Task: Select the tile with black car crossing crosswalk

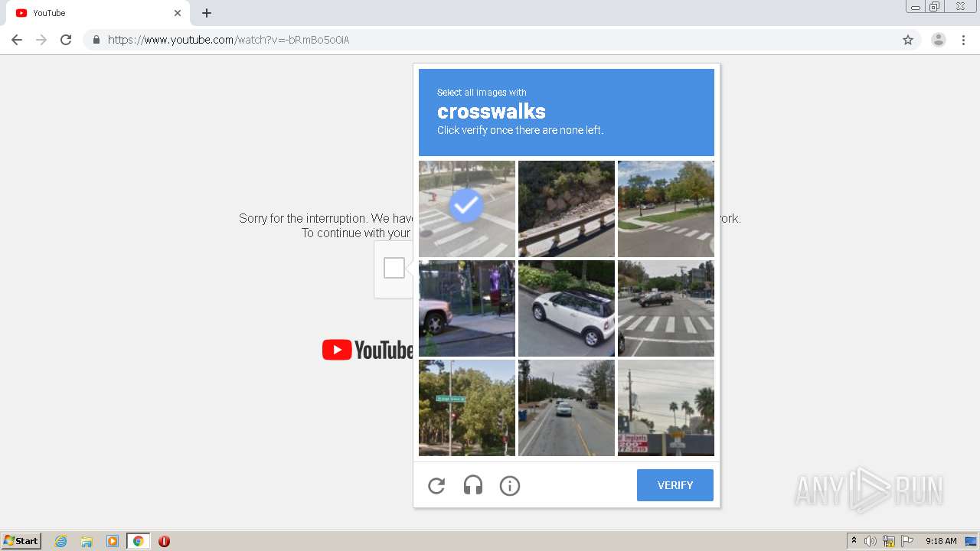Action: point(666,308)
